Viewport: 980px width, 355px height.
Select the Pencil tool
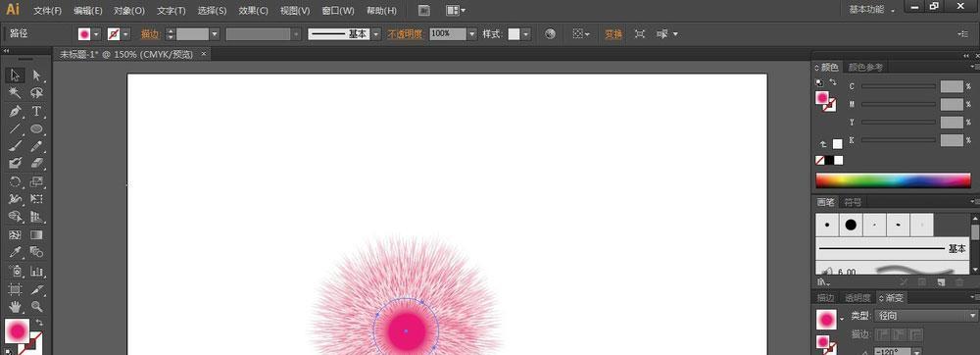[37, 146]
